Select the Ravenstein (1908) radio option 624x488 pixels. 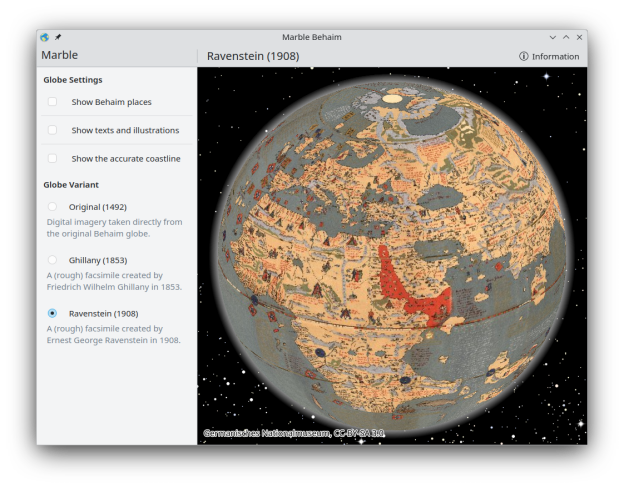tap(52, 313)
